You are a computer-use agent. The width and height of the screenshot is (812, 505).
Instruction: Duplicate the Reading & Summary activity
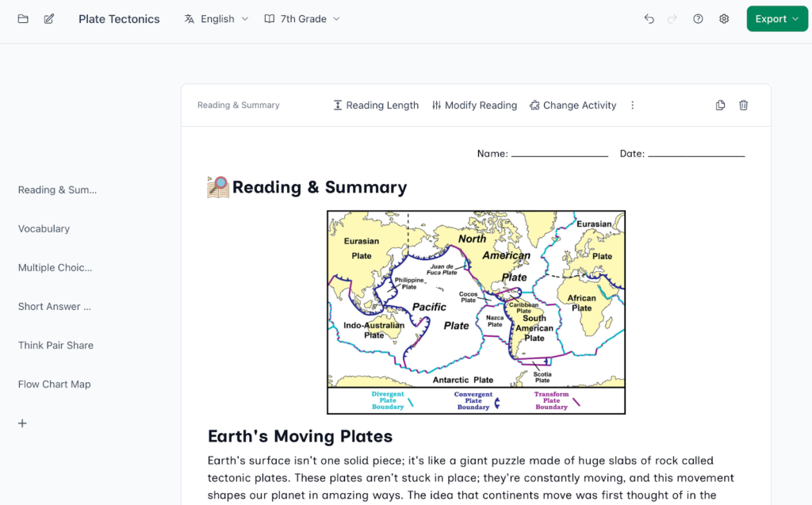click(720, 105)
